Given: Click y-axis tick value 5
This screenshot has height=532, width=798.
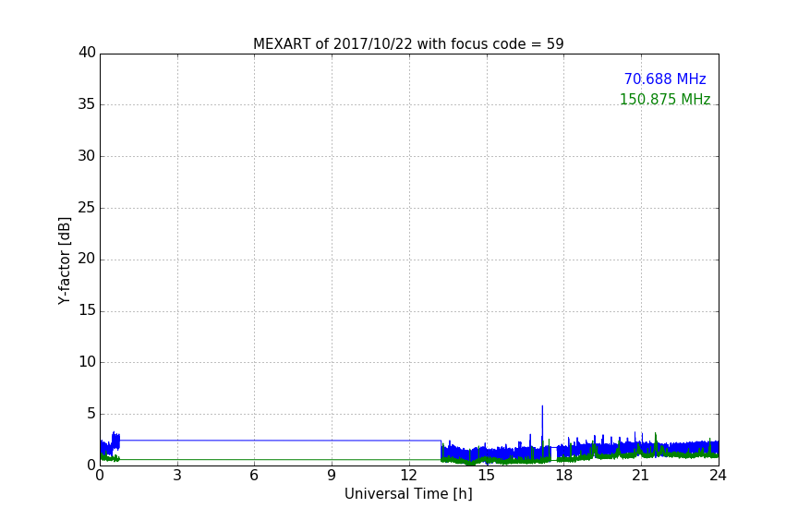Looking at the screenshot, I should click(91, 414).
